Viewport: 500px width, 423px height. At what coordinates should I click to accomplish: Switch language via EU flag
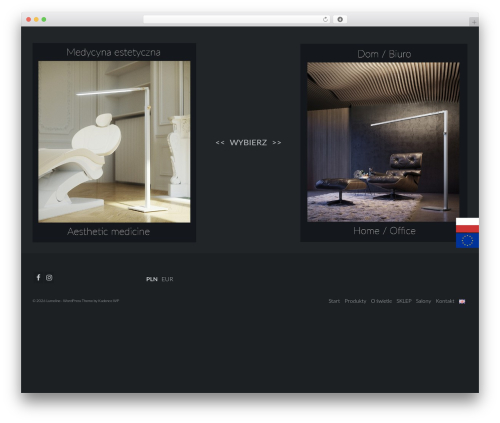point(467,240)
